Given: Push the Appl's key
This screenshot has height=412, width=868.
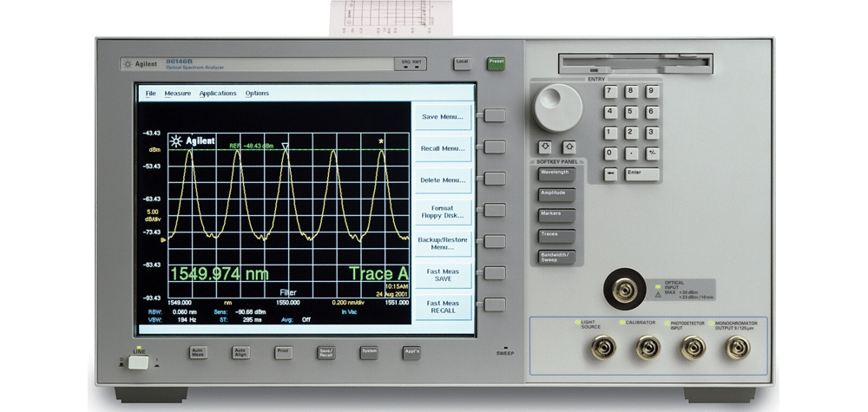Looking at the screenshot, I should (411, 353).
